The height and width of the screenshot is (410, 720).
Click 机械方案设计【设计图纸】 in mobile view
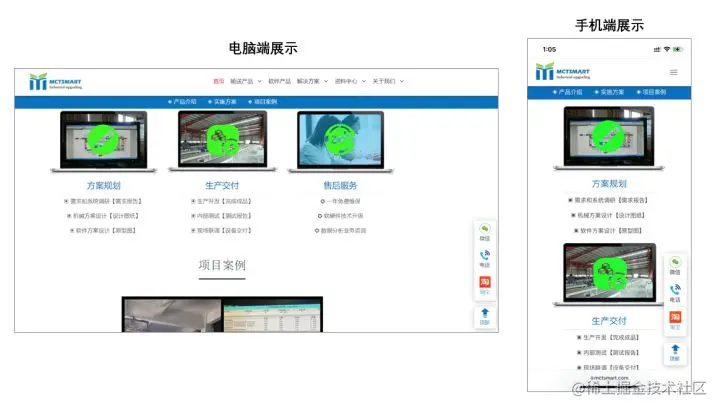point(608,215)
